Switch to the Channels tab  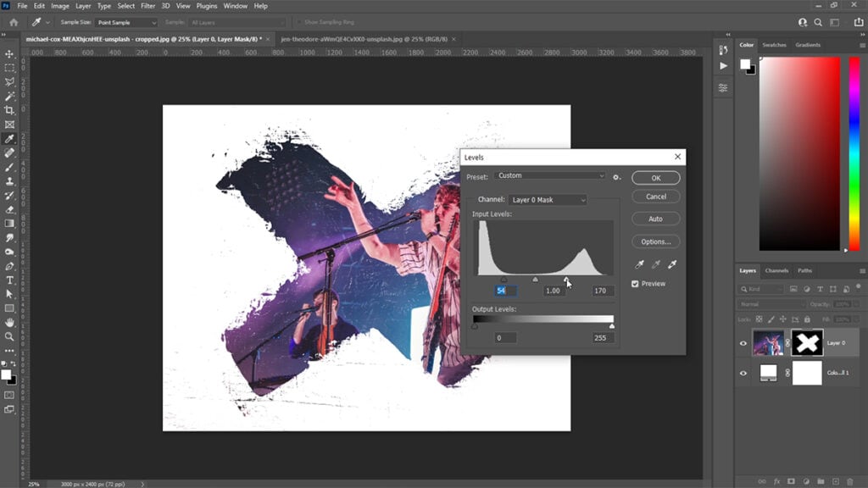coord(776,271)
